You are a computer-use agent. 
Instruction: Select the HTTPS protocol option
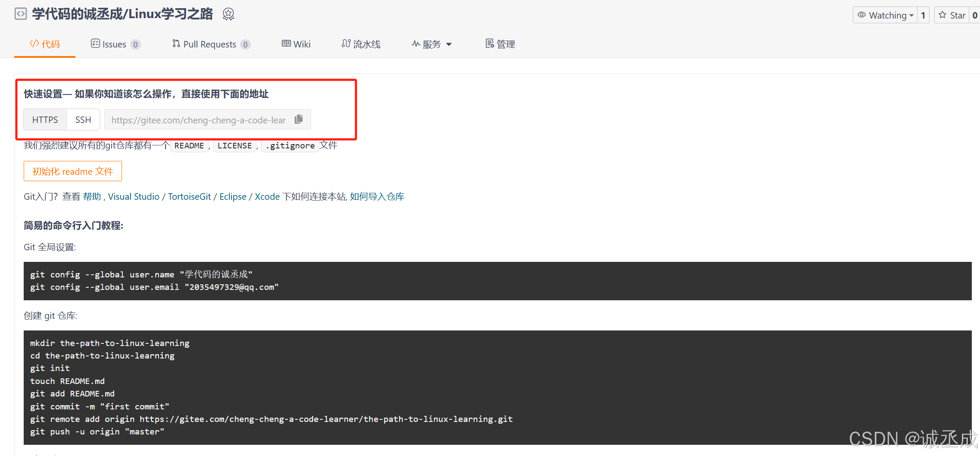[45, 120]
